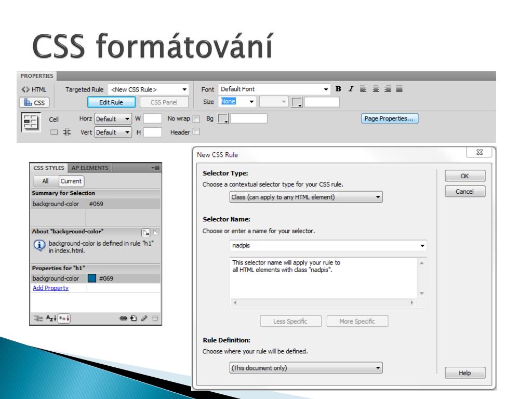Click the split cell icon
532x399 pixels.
(67, 132)
